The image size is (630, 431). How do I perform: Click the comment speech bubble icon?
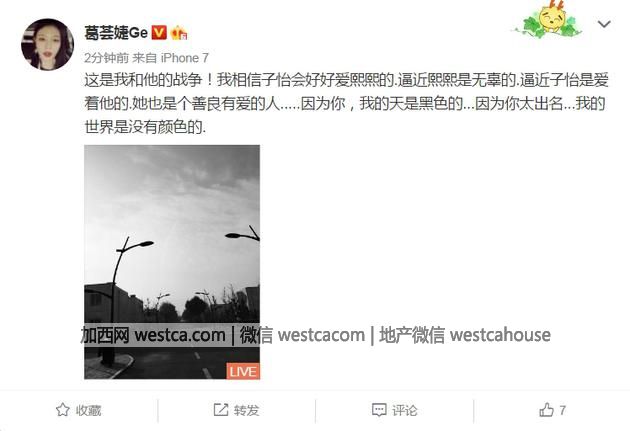[x=379, y=410]
